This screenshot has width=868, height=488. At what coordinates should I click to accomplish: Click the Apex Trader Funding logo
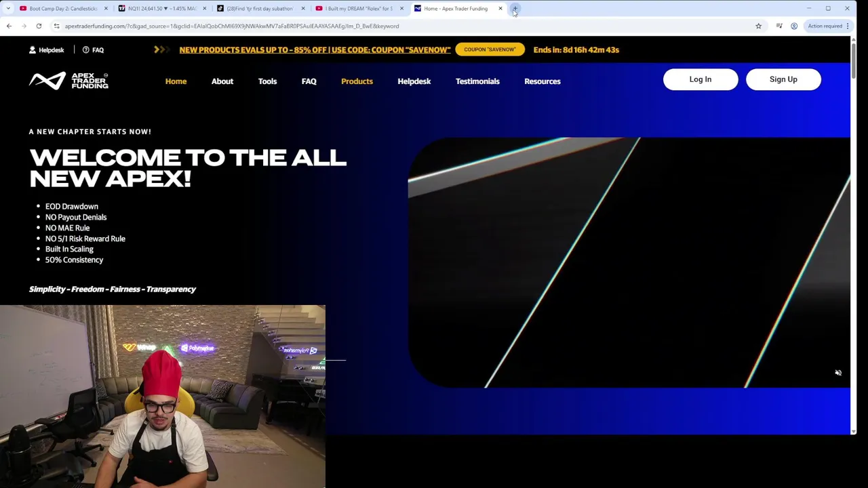pos(68,81)
